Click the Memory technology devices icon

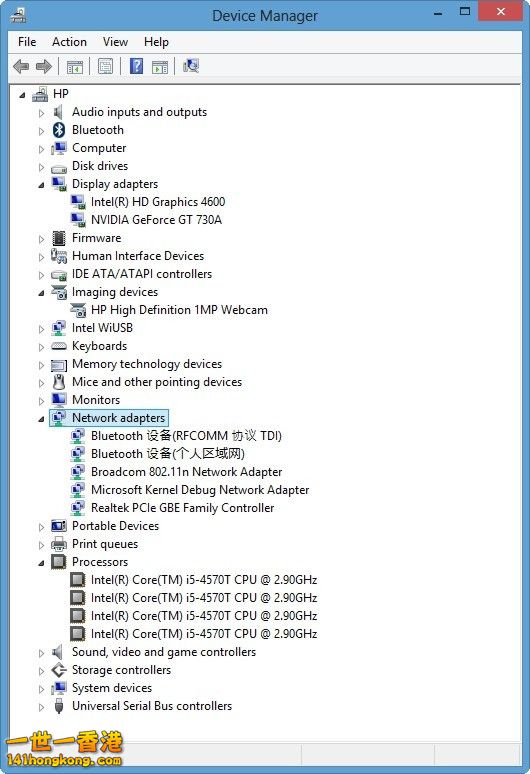(59, 365)
